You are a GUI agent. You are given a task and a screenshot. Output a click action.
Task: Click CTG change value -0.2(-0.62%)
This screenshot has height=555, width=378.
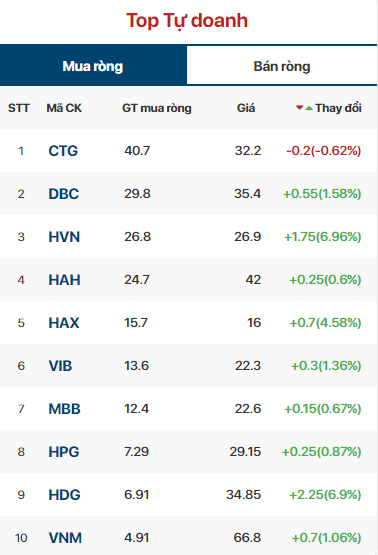pyautogui.click(x=323, y=151)
